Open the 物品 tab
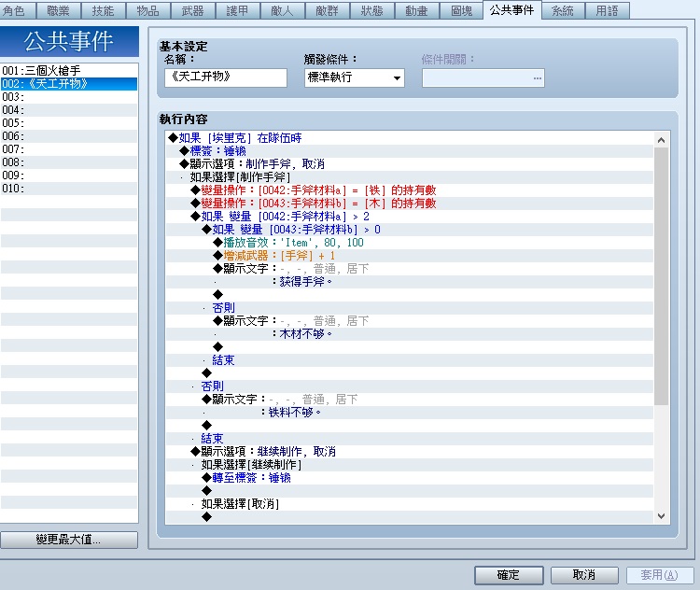The image size is (700, 590). 147,10
